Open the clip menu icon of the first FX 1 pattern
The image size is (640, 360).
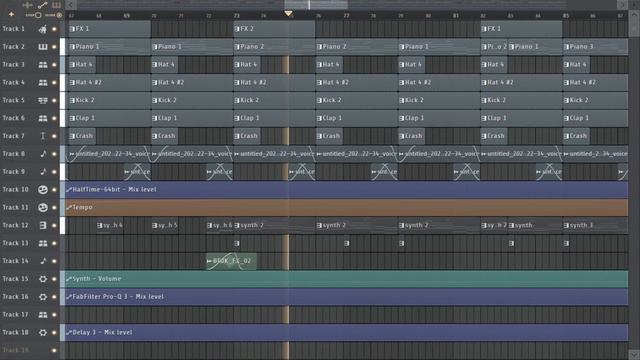tap(72, 29)
